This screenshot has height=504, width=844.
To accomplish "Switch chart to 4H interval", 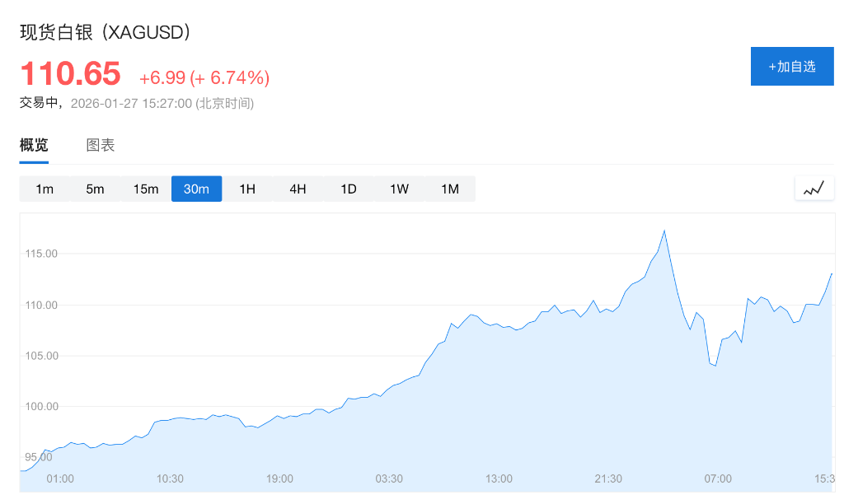I will (298, 189).
